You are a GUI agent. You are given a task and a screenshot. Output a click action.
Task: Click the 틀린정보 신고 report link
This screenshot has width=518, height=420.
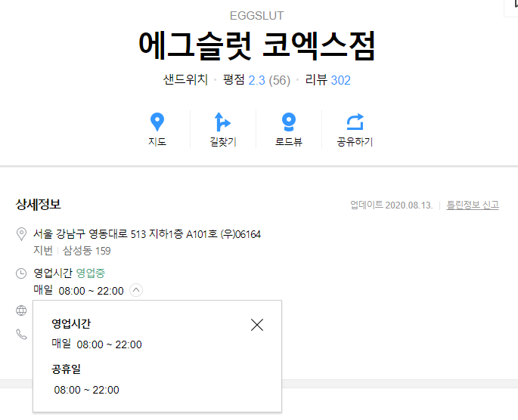pyautogui.click(x=473, y=205)
